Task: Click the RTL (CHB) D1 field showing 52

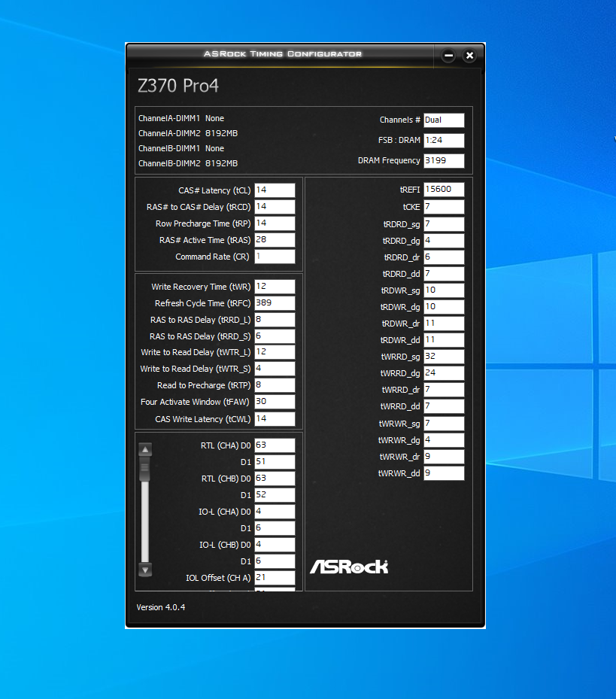Action: coord(275,494)
